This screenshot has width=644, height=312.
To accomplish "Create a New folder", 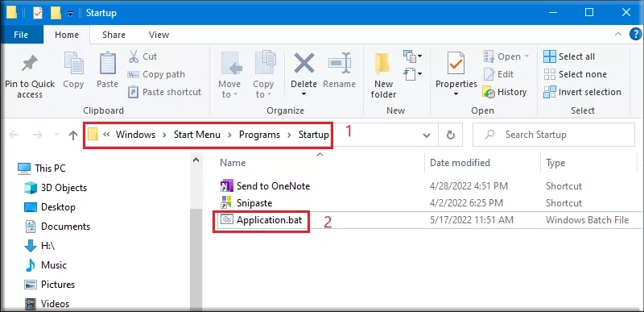I will click(x=383, y=76).
